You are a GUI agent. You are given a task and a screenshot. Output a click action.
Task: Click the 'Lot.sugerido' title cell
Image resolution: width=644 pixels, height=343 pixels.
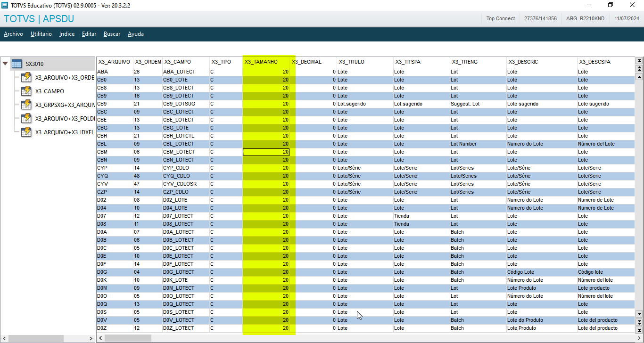(365, 104)
